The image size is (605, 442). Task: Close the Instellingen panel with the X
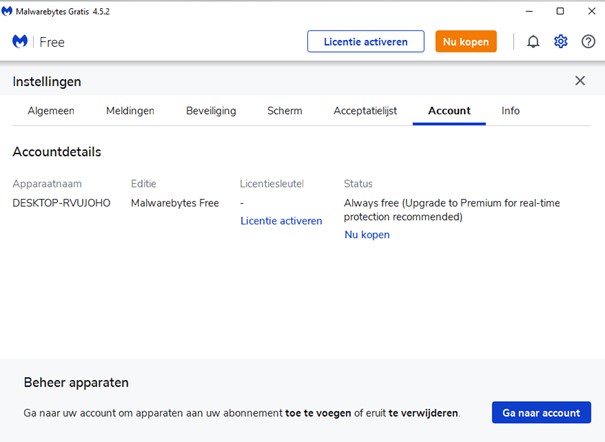(x=580, y=81)
